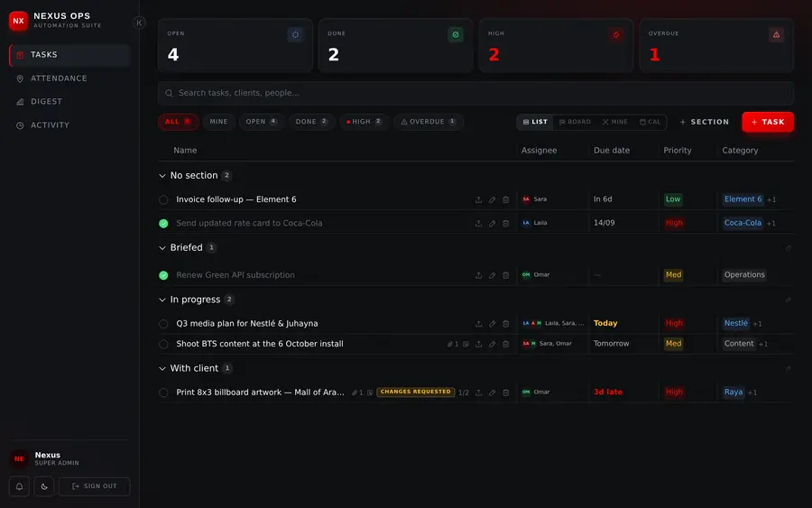Open the Activity page
Screen dimensions: 812x508
point(69,125)
